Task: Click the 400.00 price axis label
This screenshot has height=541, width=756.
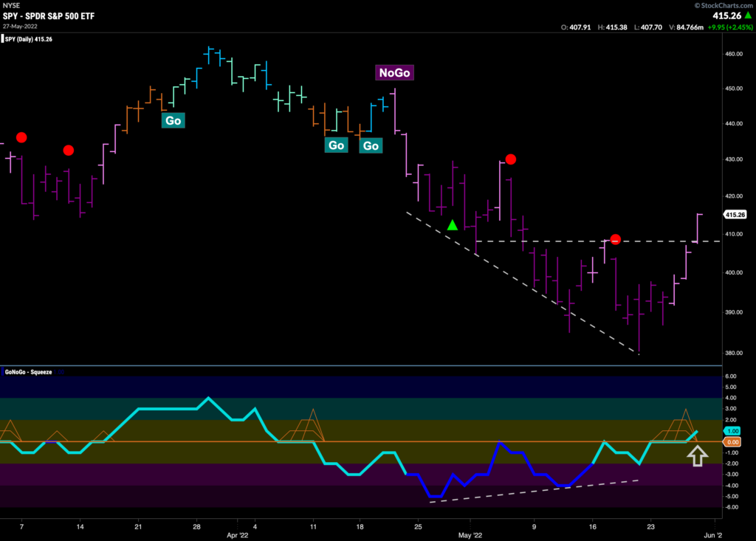Action: 733,272
